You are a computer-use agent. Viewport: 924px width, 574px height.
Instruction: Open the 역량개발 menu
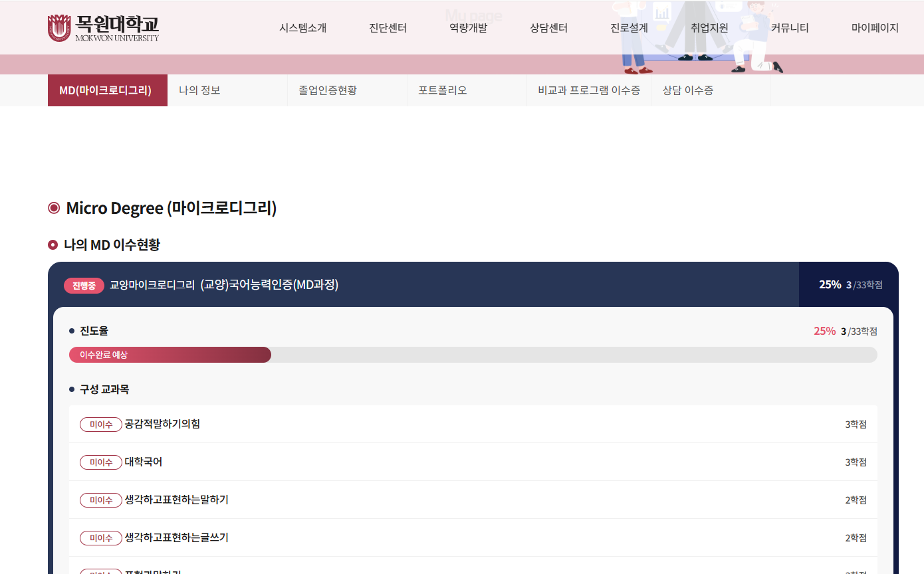pos(468,28)
